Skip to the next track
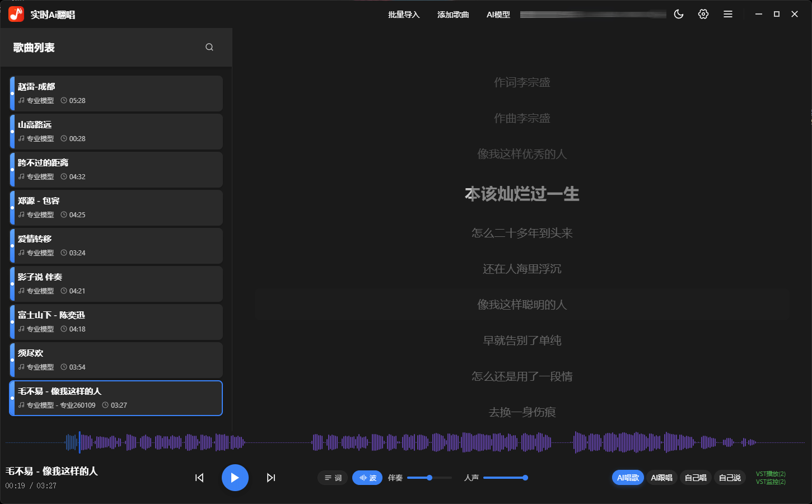The image size is (812, 504). (x=271, y=477)
